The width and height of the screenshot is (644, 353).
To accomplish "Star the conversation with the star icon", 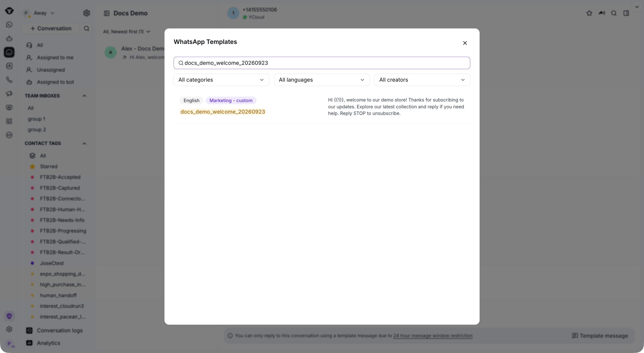I will (589, 13).
